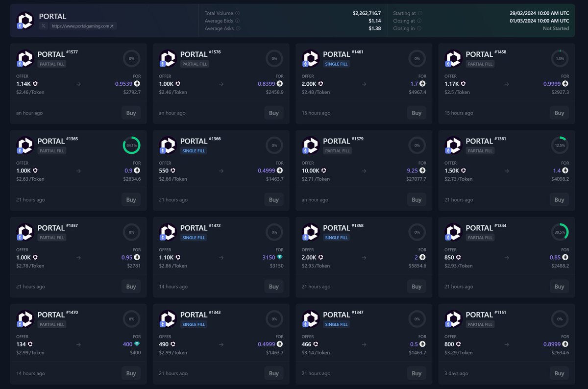Click the info icon beside Closing in
The height and width of the screenshot is (389, 588).
coord(419,28)
